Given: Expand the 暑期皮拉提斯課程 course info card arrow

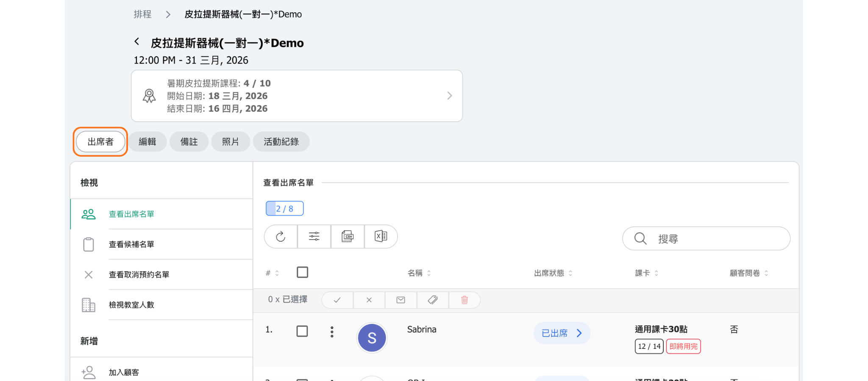Looking at the screenshot, I should (x=449, y=96).
